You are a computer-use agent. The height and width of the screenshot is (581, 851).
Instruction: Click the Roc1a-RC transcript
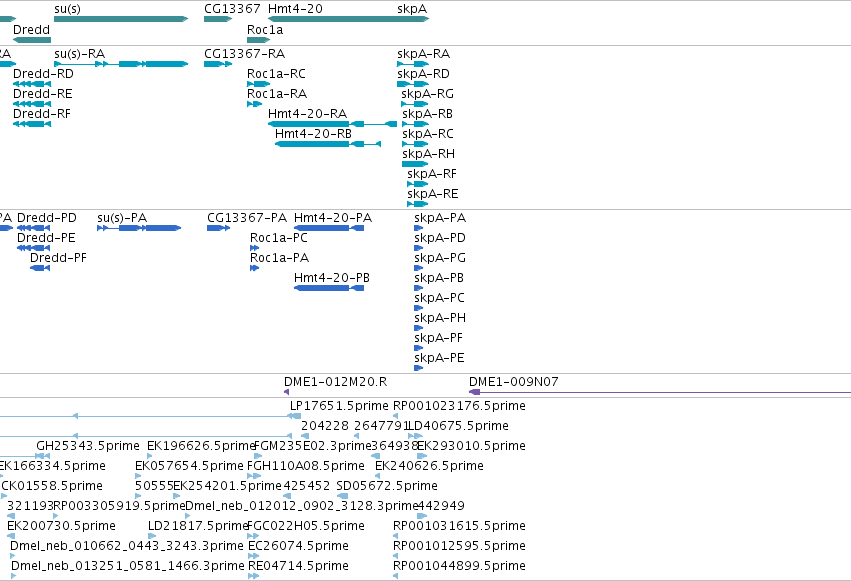(x=258, y=84)
